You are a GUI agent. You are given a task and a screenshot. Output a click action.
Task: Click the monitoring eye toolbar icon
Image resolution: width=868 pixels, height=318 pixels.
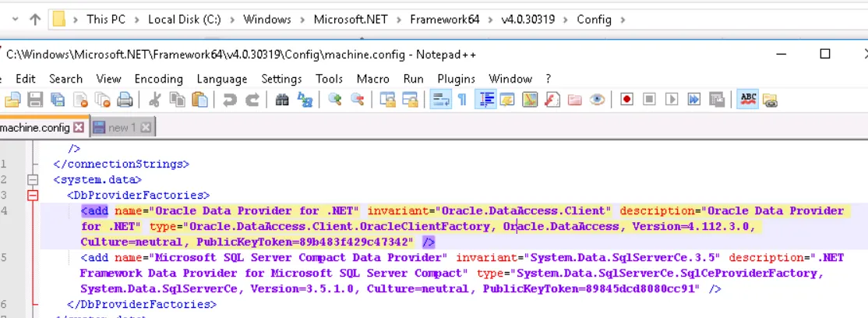(596, 100)
